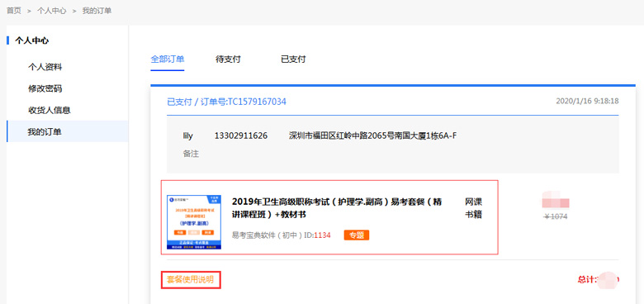Click recipient name lily
Viewport: 644px width, 304px height.
(x=188, y=135)
